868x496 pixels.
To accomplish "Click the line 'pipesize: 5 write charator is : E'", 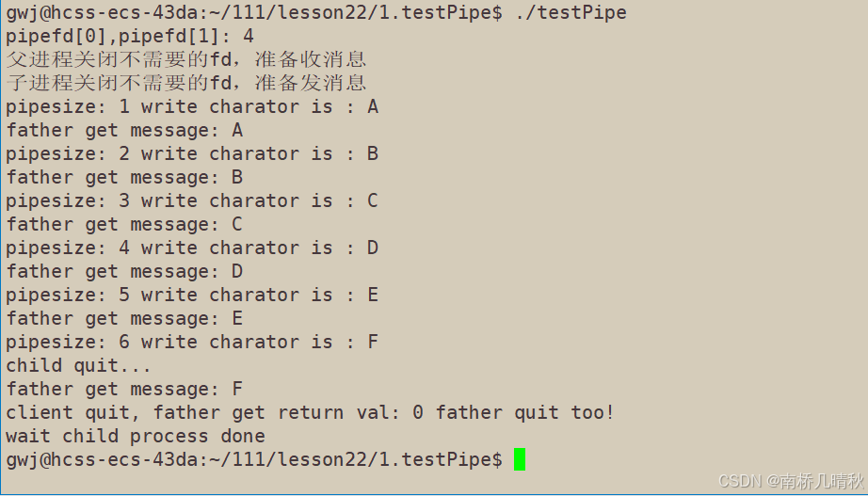I will (x=192, y=295).
